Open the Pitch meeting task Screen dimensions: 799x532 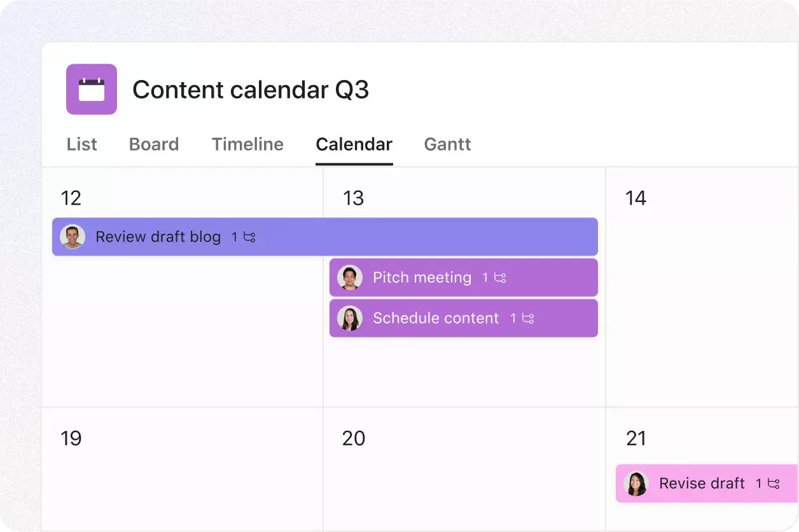point(422,277)
